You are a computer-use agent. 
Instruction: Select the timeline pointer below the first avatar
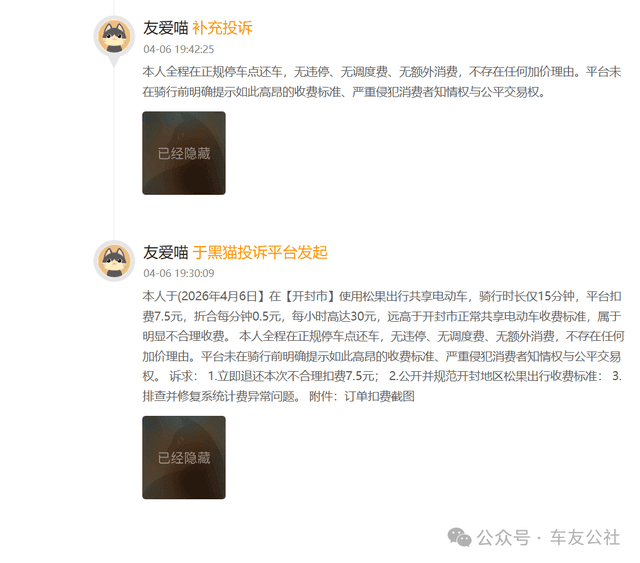(x=114, y=62)
